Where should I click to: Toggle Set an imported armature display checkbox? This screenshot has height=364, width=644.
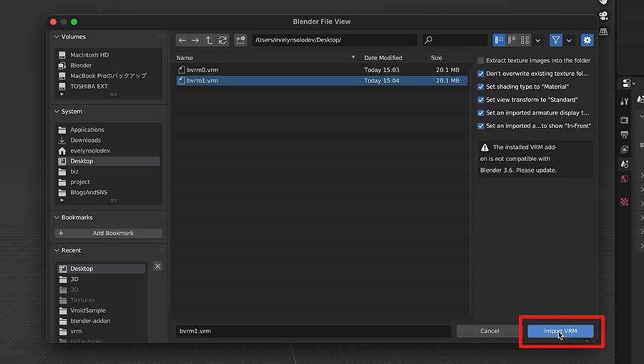481,112
